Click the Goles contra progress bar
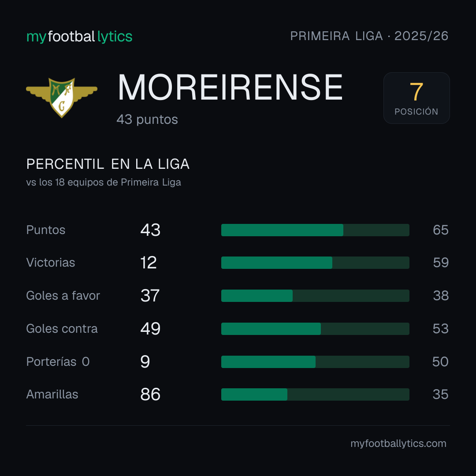 click(315, 329)
